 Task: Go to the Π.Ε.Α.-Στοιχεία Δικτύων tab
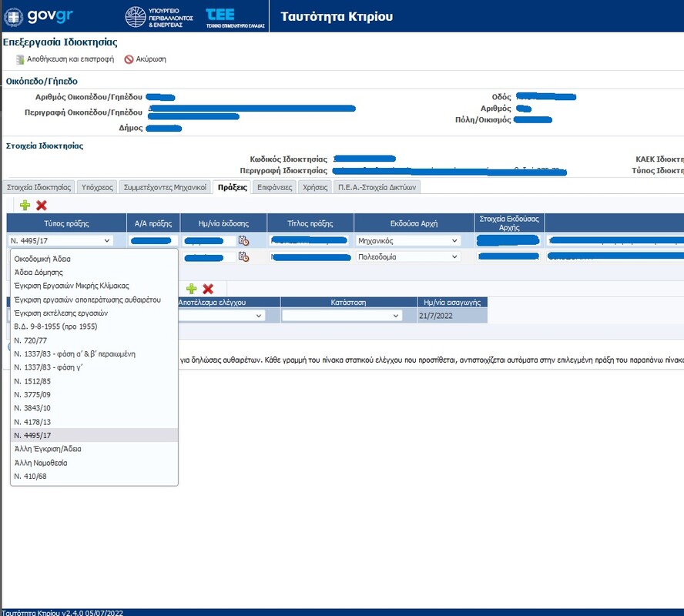pos(377,186)
